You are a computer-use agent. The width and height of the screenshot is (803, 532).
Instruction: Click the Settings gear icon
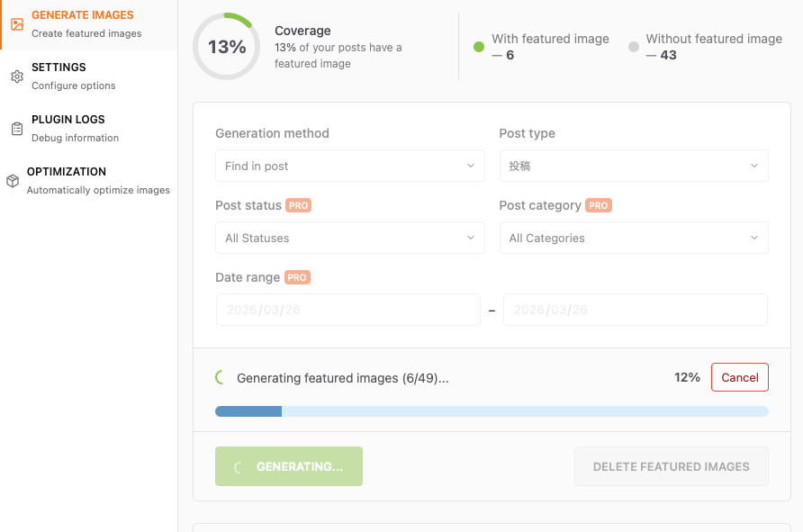tap(17, 77)
